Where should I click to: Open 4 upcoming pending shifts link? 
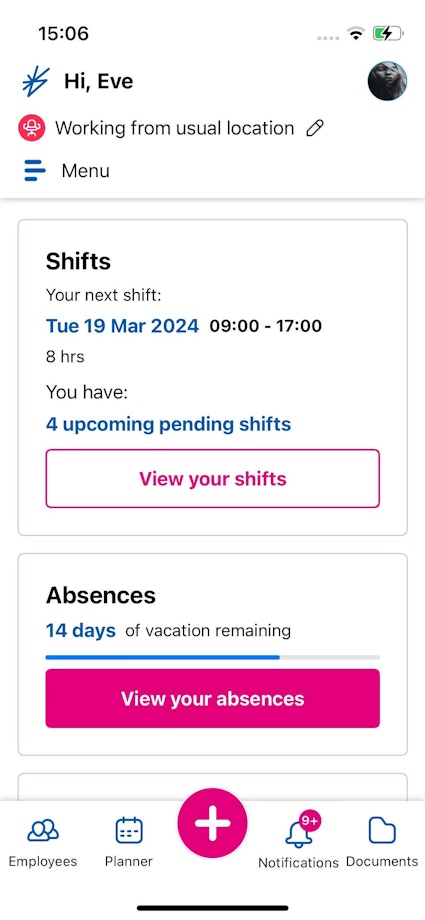168,424
